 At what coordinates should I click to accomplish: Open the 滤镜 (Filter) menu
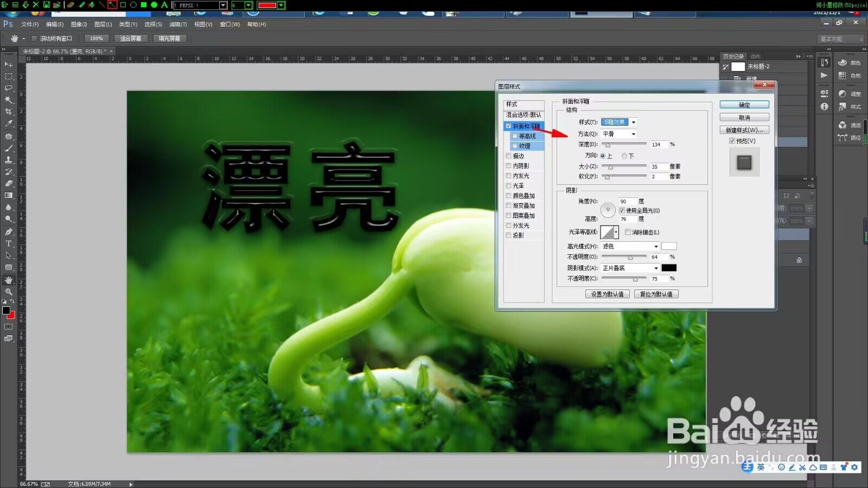tap(177, 24)
